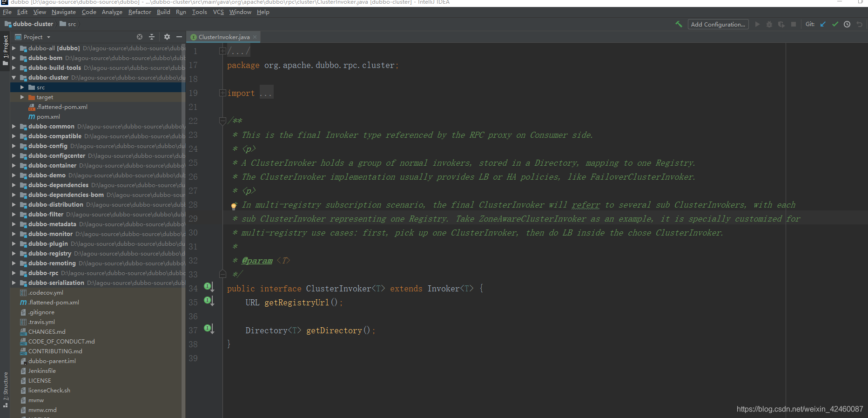Open the 1: Project tool window button
Screen dimensions: 868x418
[x=5, y=50]
